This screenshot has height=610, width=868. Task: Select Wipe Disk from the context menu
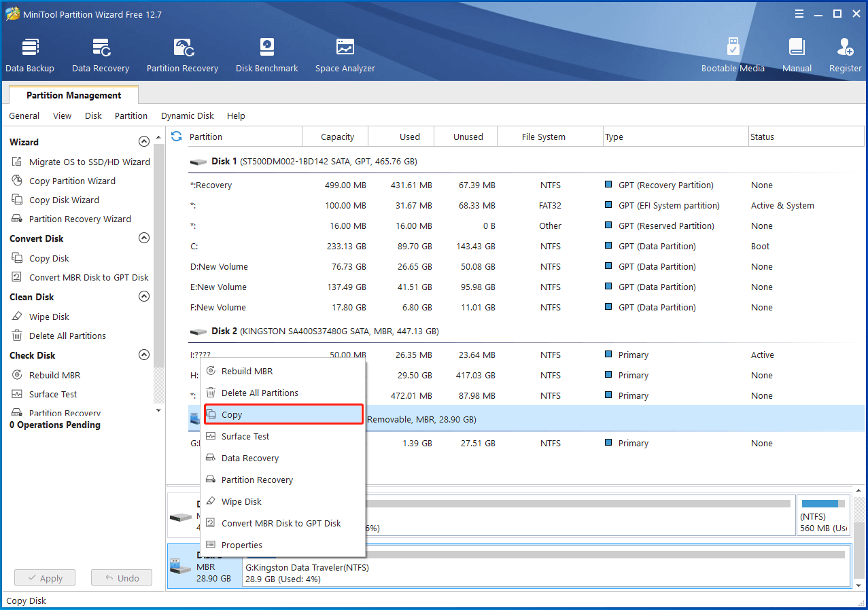[283, 501]
